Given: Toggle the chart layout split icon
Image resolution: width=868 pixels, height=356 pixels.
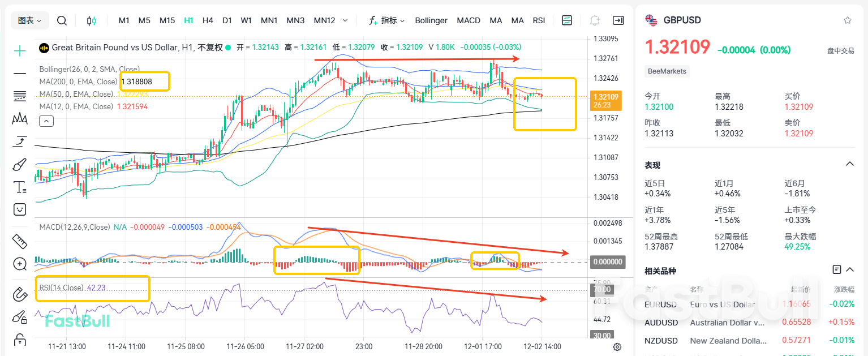Looking at the screenshot, I should tap(566, 20).
